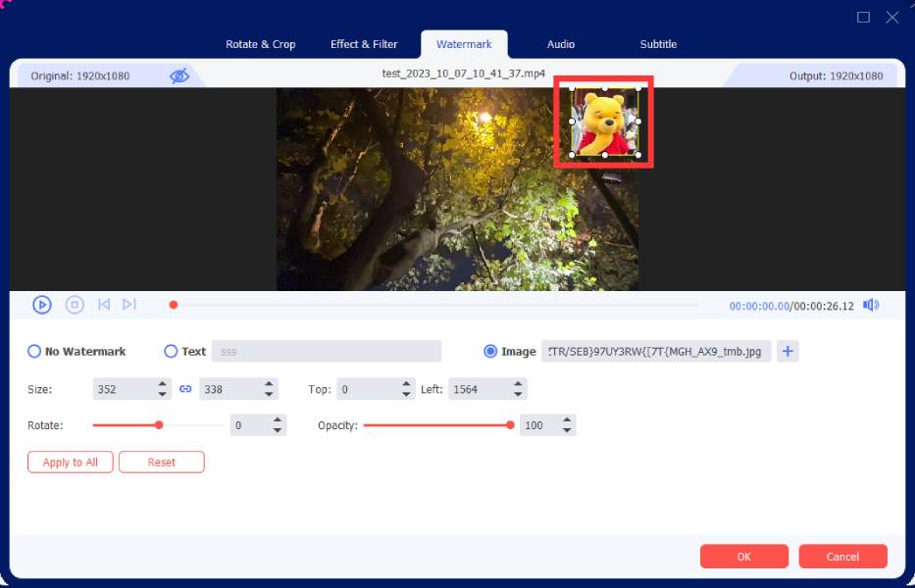This screenshot has width=915, height=588.
Task: Skip to the next frame
Action: click(129, 305)
